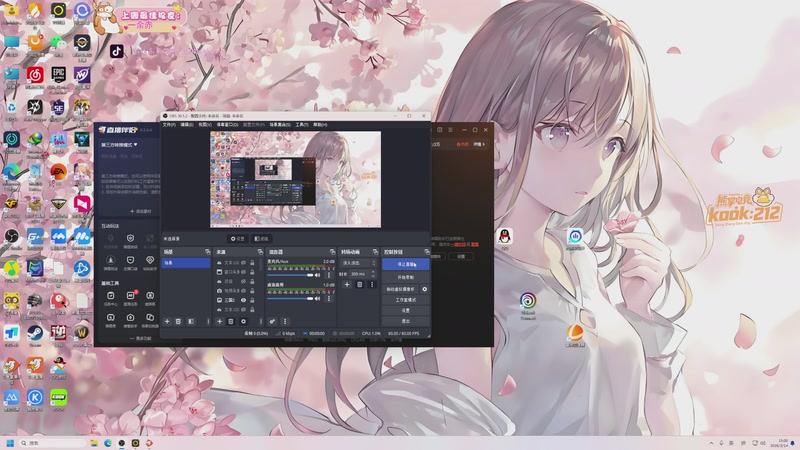The image size is (800, 450).
Task: Undock the 控制按钮 panel with its float icon
Action: pos(427,252)
